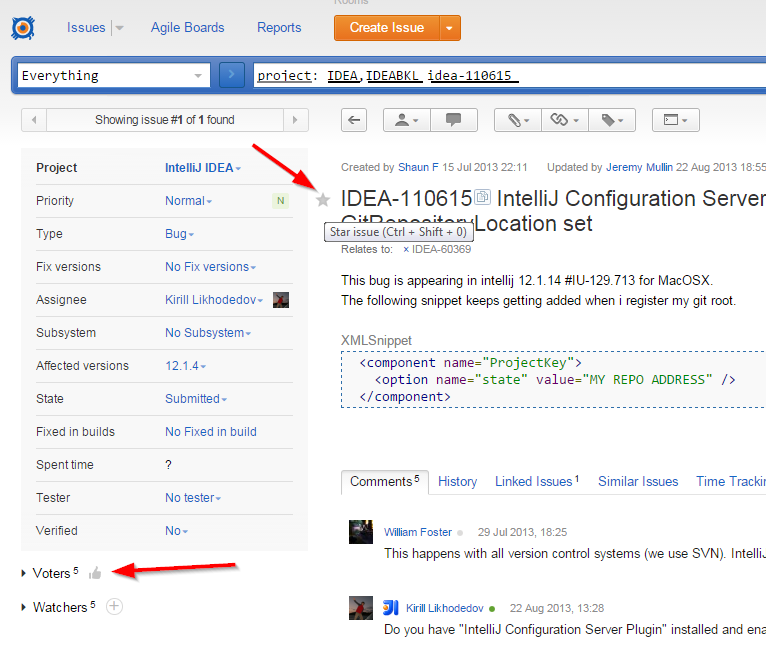
Task: Open the attach paperclip toolbar menu
Action: click(518, 120)
